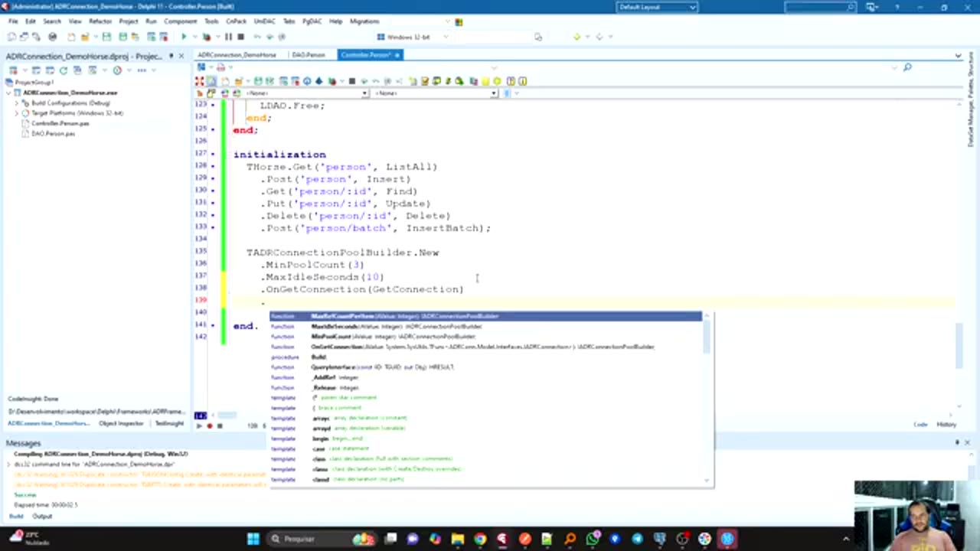Screen dimensions: 980x551
Task: Switch to the ADRConnection_DemoHorse editor tab
Action: tap(237, 55)
